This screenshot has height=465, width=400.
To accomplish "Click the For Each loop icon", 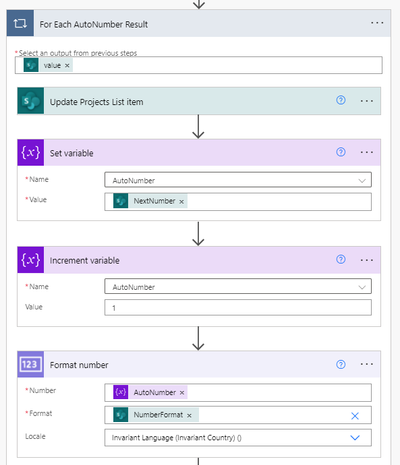I will 20,23.
